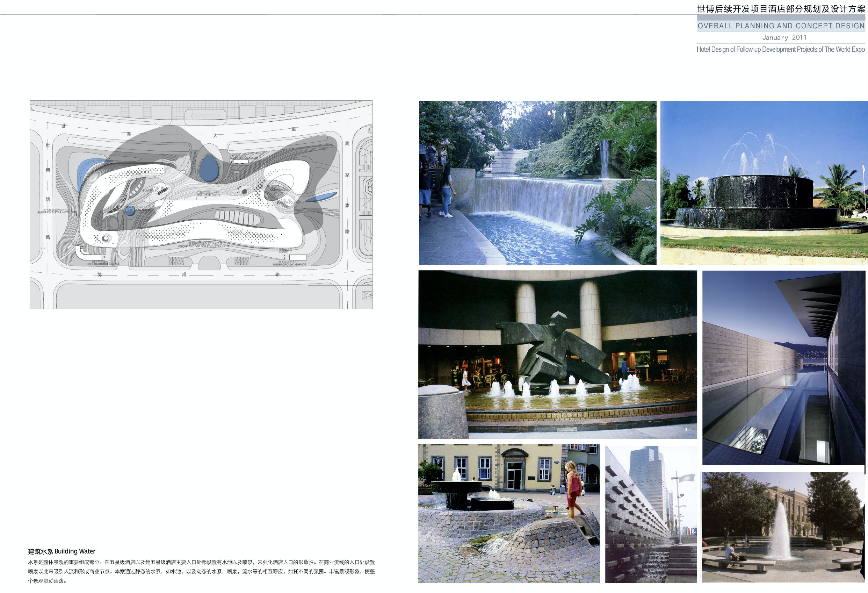Click 'SUPER FIVE-STAR HOTEL VIP' label on plan
Screen dimensions: 868x593
(57, 212)
